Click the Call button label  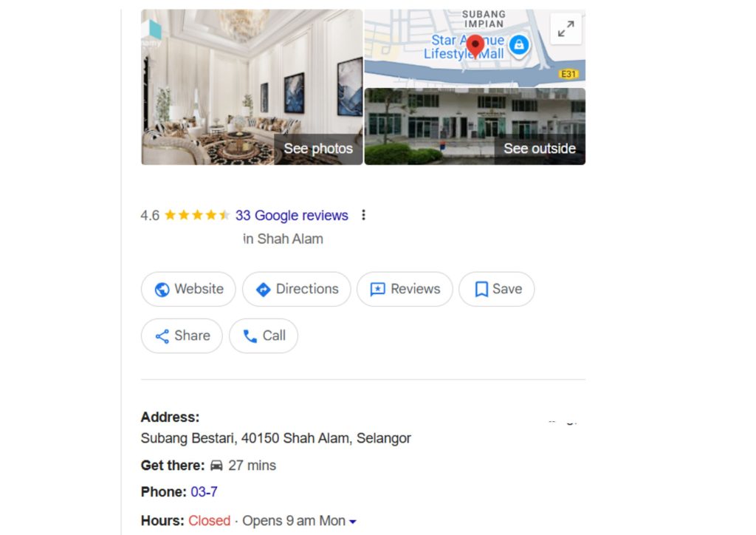(274, 335)
